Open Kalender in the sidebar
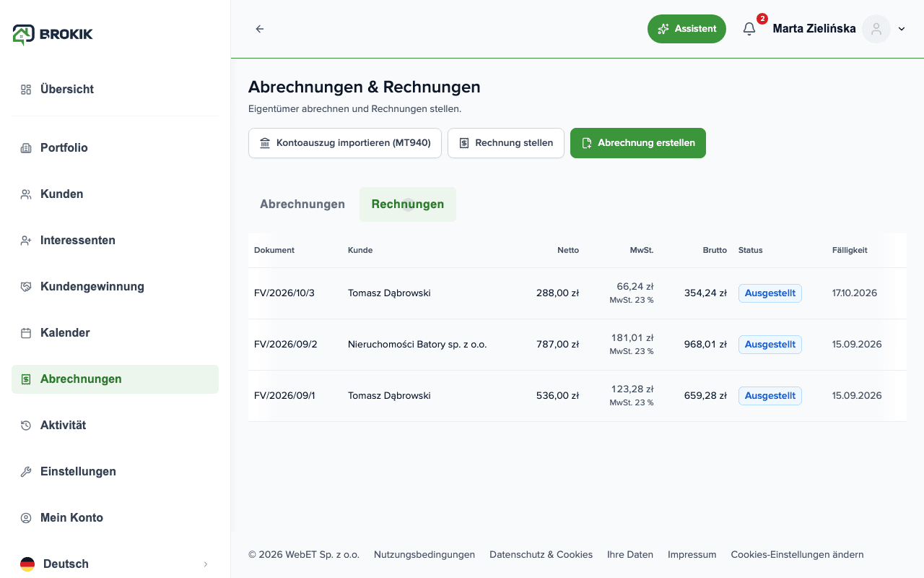The image size is (924, 578). tap(115, 333)
